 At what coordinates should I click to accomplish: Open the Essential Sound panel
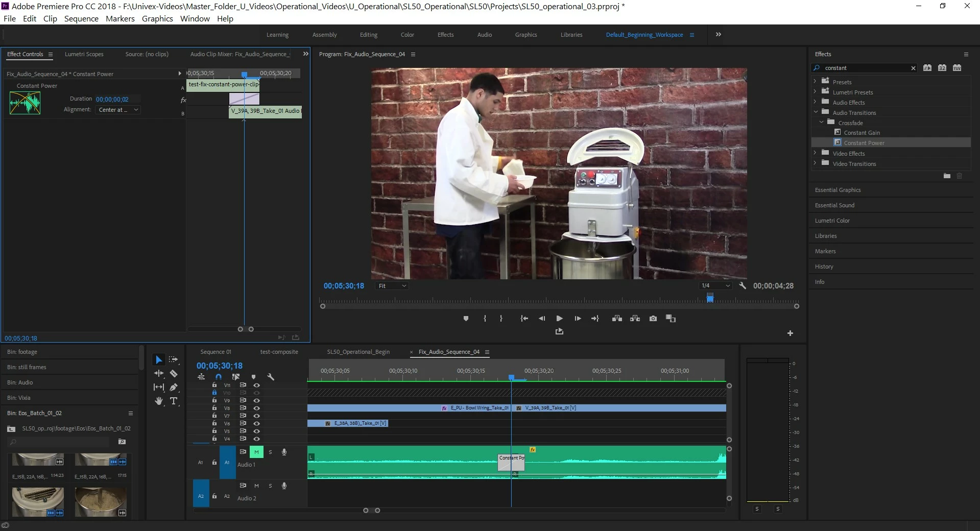(834, 205)
